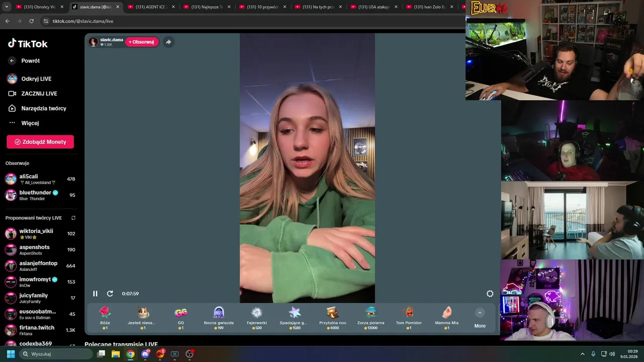Send the Zorza polarna gift
The height and width of the screenshot is (362, 644).
(x=371, y=318)
